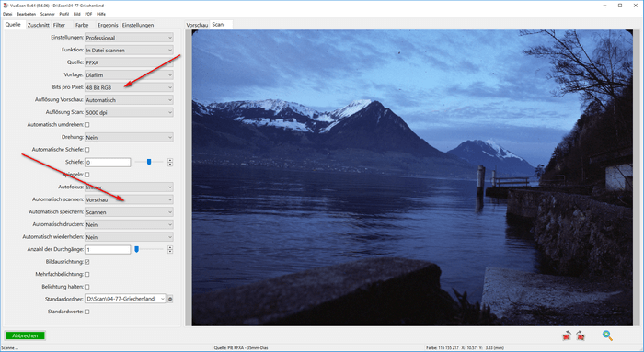Toggle the Bildausrichtung checkbox off
This screenshot has width=644, height=352.
(x=87, y=262)
